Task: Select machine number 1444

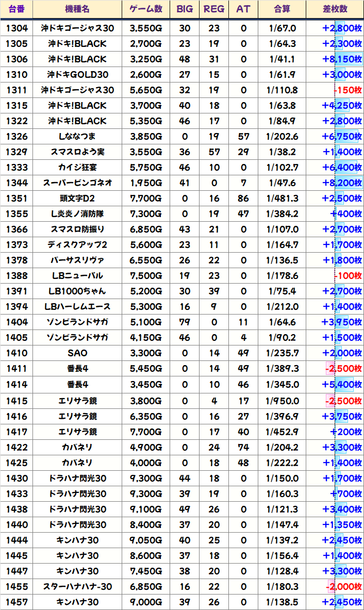Action: (16, 540)
